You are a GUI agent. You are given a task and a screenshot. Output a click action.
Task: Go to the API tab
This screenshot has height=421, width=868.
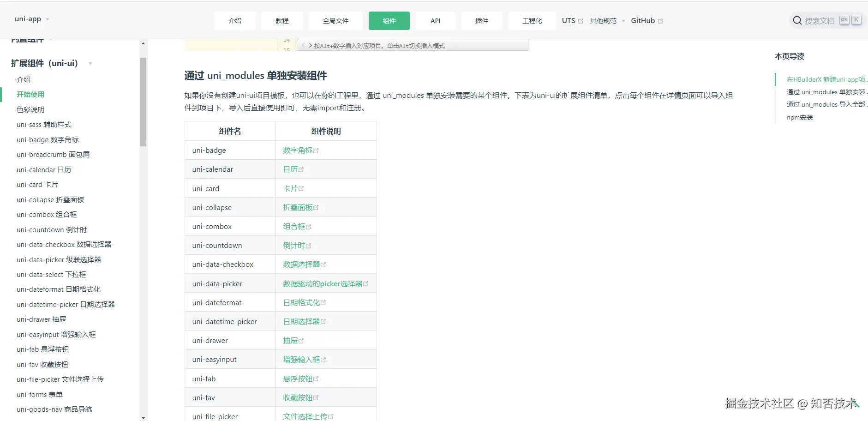pyautogui.click(x=436, y=21)
